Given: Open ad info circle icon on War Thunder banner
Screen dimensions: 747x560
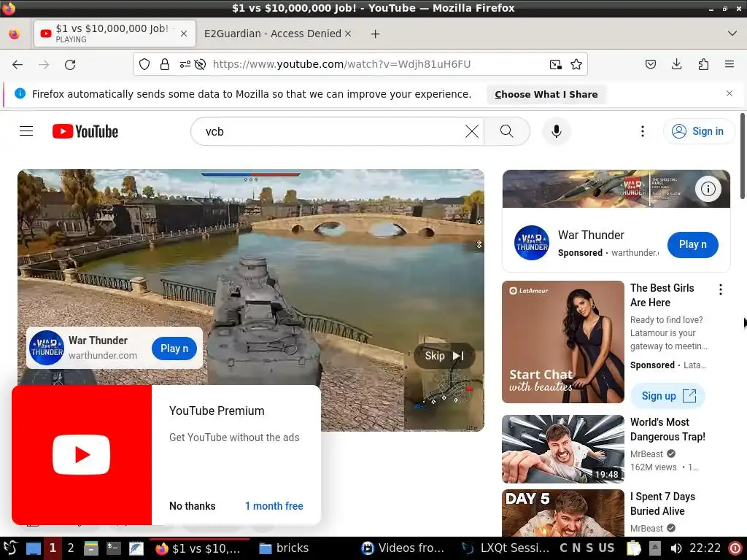Looking at the screenshot, I should coord(708,189).
